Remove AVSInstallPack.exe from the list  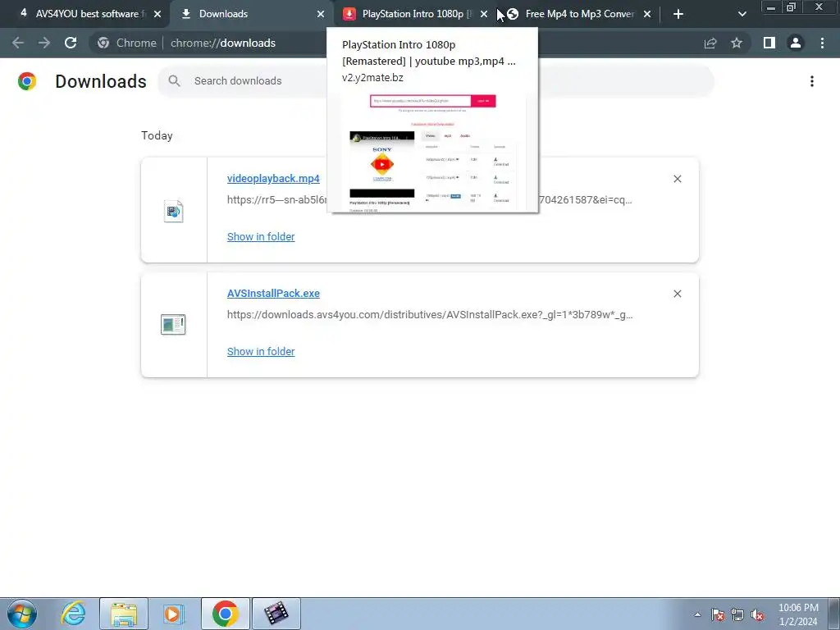[x=677, y=294]
